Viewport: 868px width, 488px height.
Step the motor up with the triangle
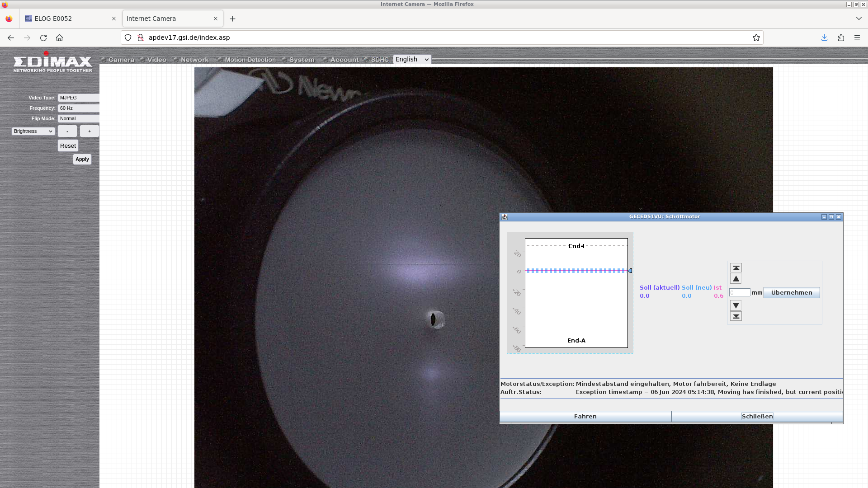click(x=736, y=279)
